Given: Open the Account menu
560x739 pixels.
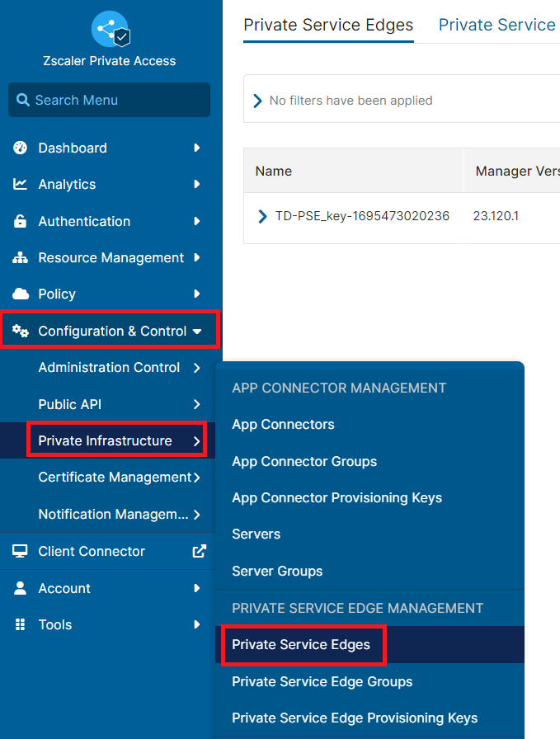Looking at the screenshot, I should (109, 588).
